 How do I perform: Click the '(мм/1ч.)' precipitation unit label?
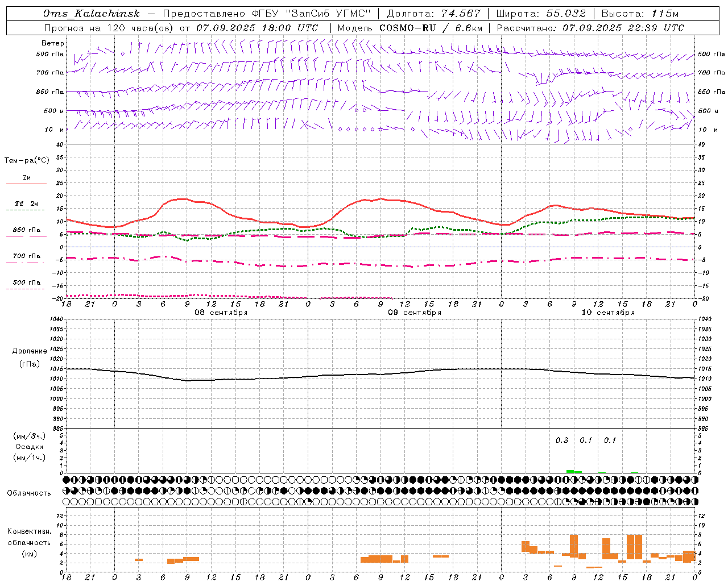[30, 458]
